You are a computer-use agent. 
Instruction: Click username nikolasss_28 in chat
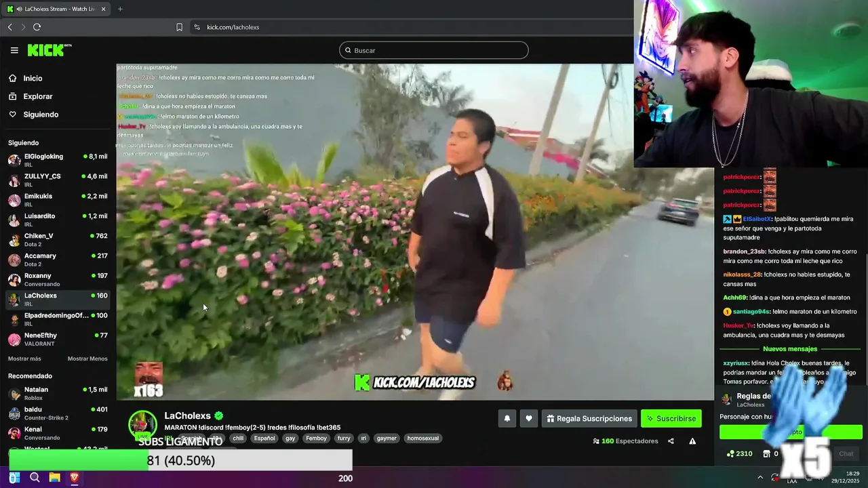click(743, 274)
